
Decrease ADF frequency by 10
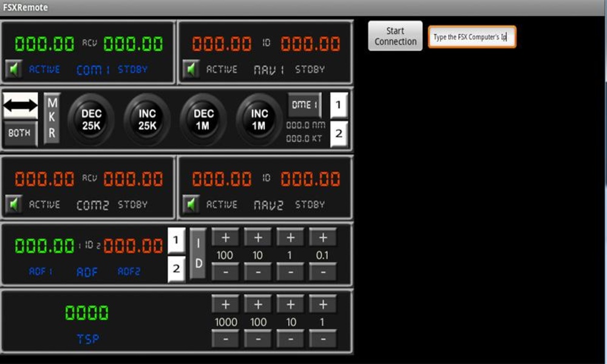[x=258, y=272]
